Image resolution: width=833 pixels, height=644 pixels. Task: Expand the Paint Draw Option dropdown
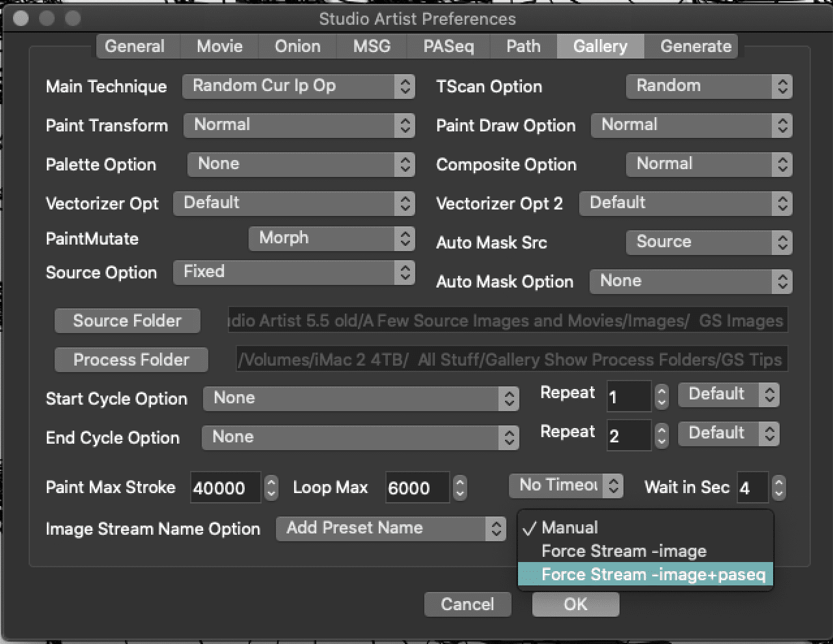click(691, 126)
